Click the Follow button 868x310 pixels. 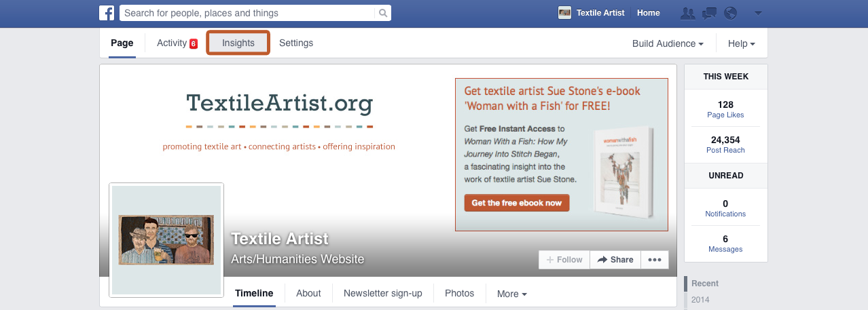(x=564, y=260)
